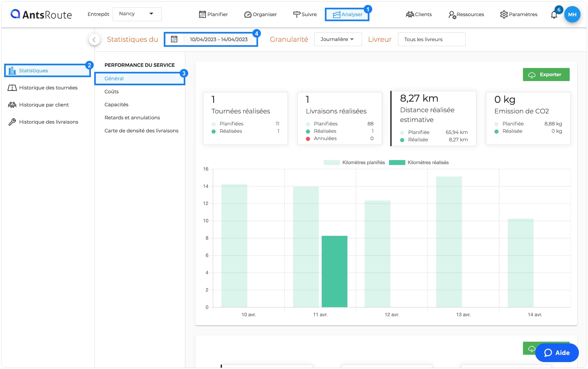
Task: Click the 8,88 kg planned CO2 value
Action: click(553, 124)
